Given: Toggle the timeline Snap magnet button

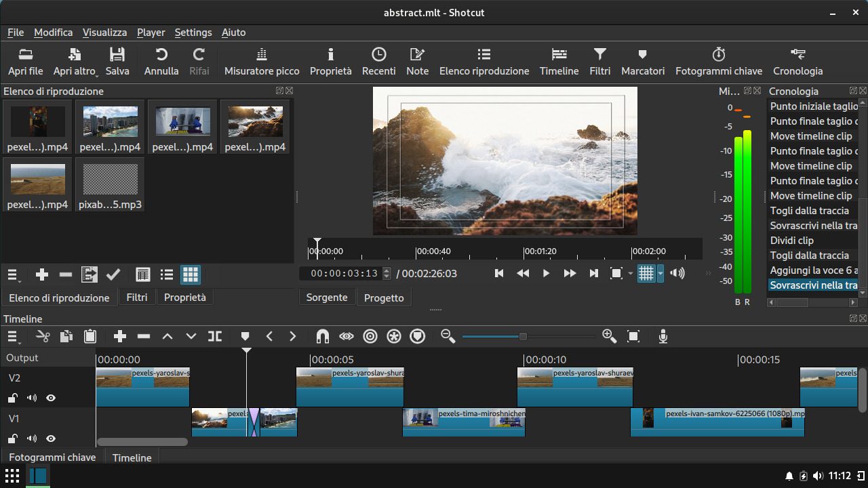Looking at the screenshot, I should [x=323, y=336].
